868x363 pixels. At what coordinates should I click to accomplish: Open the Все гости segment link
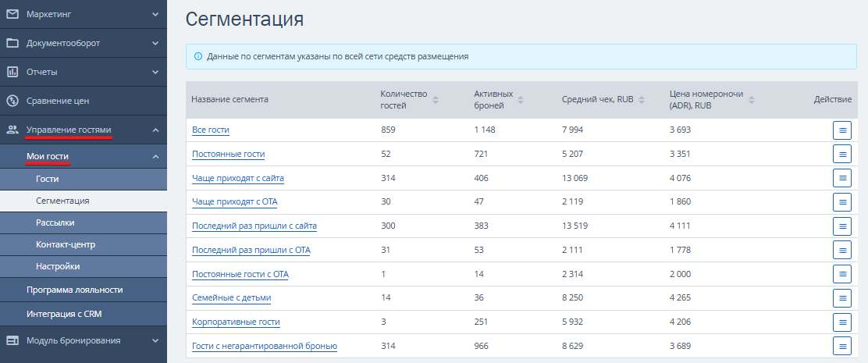coord(210,130)
